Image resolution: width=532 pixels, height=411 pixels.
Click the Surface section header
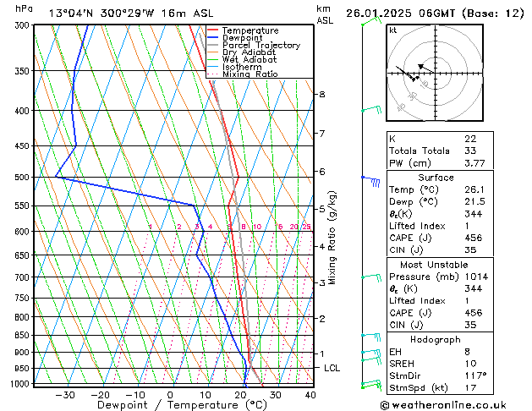pos(436,178)
